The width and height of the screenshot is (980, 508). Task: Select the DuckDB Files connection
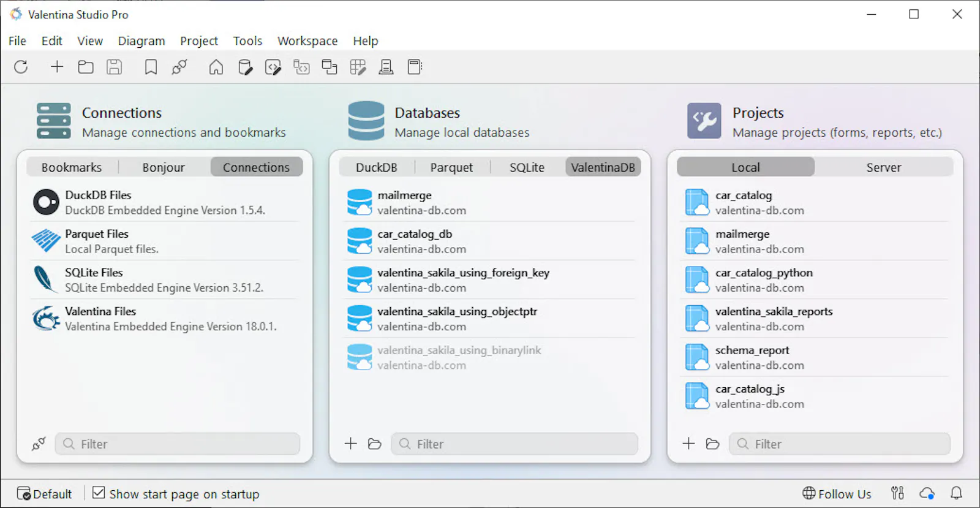pyautogui.click(x=164, y=202)
